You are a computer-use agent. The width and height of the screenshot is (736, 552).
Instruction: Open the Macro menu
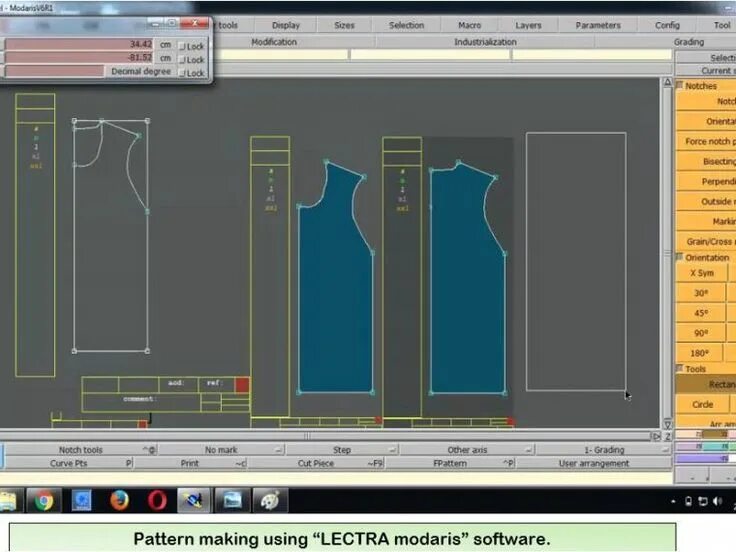pos(470,25)
